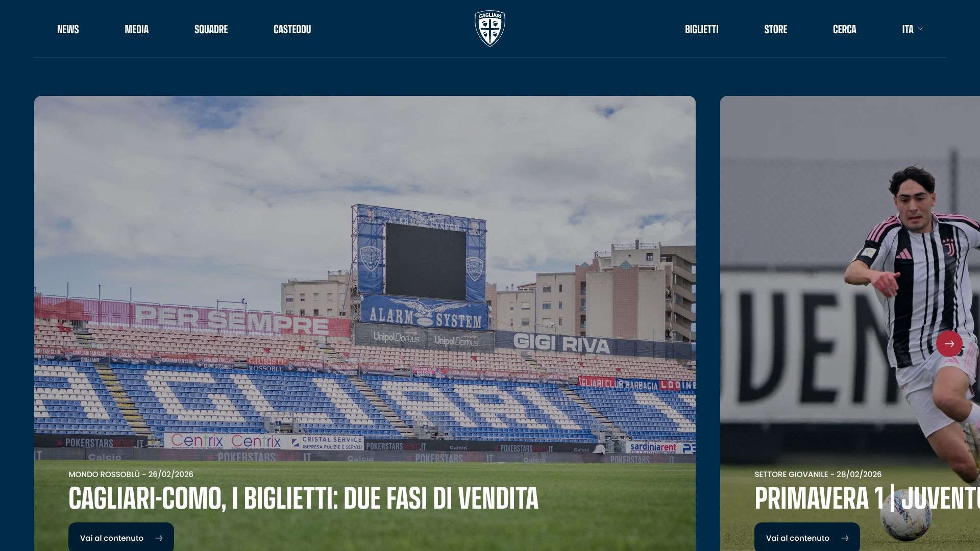Open the Casteddu menu
The image size is (980, 551).
(292, 29)
